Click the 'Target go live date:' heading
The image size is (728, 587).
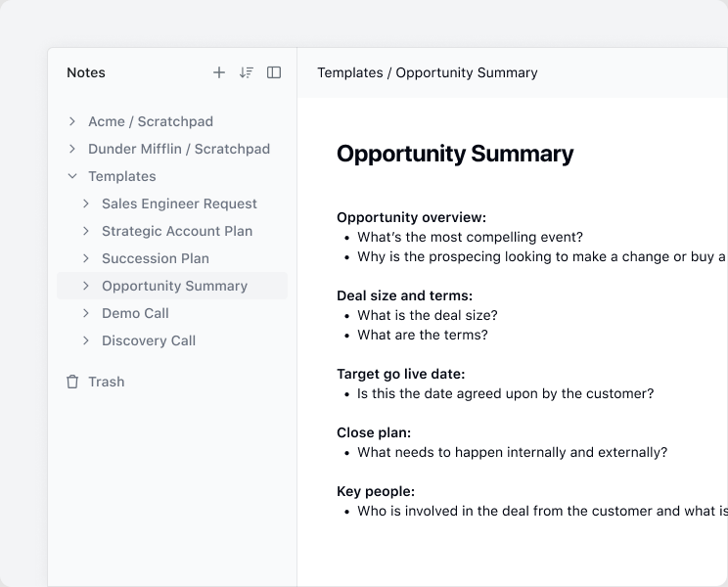pos(400,374)
